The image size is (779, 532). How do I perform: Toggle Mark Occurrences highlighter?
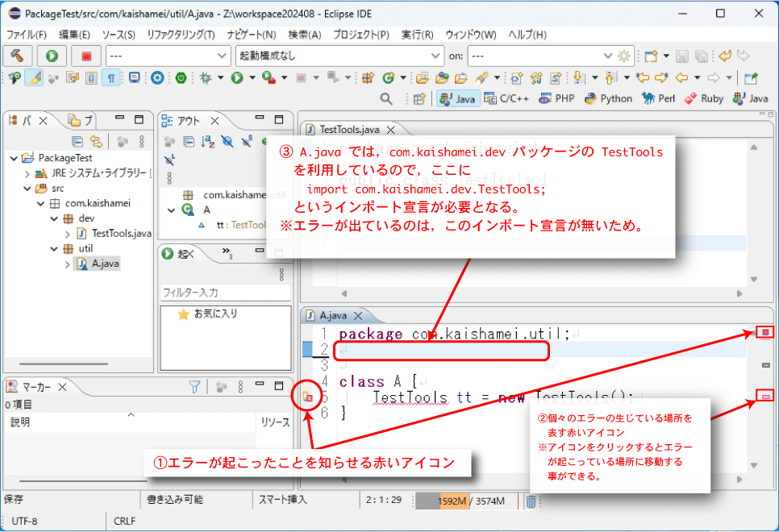click(x=34, y=77)
